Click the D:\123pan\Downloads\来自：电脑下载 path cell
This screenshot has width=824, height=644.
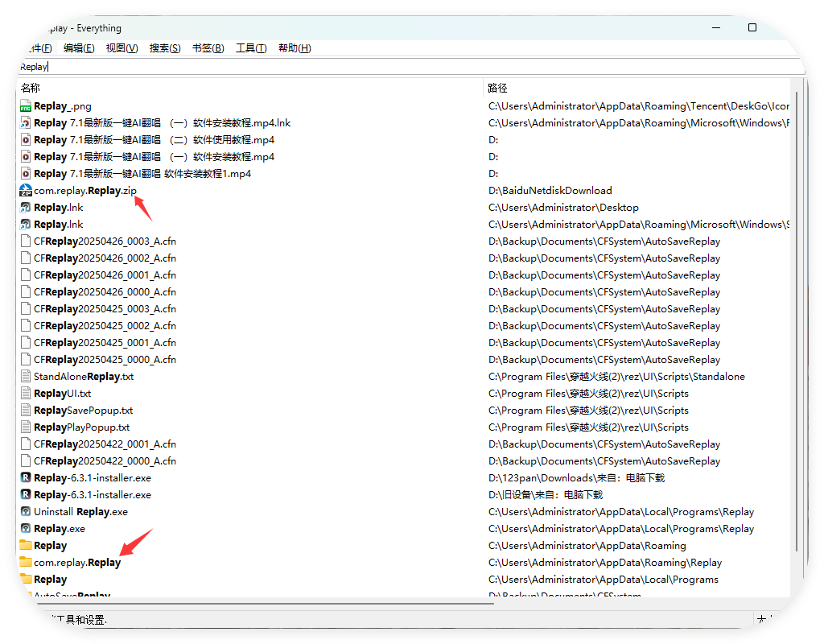click(x=576, y=478)
